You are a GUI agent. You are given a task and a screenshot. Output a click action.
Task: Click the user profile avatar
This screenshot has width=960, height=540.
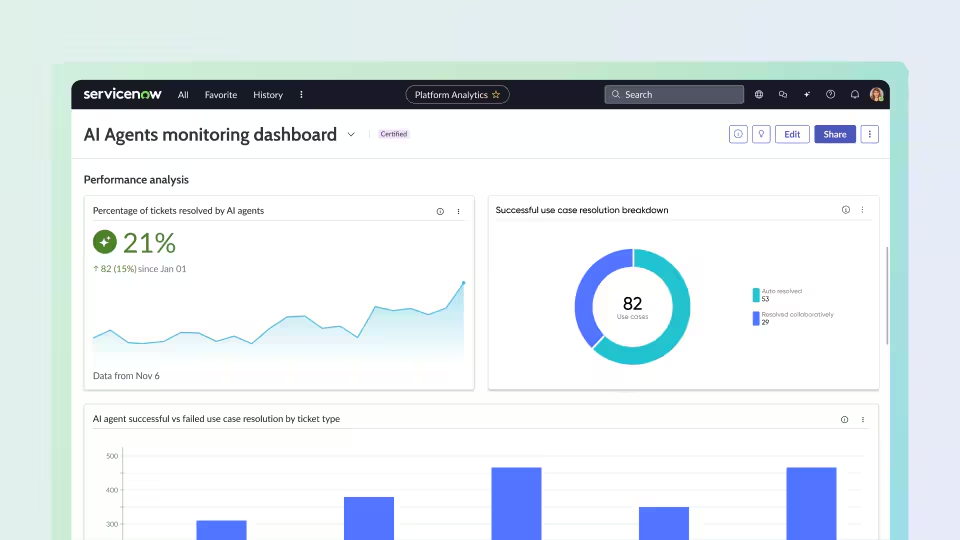[x=877, y=94]
